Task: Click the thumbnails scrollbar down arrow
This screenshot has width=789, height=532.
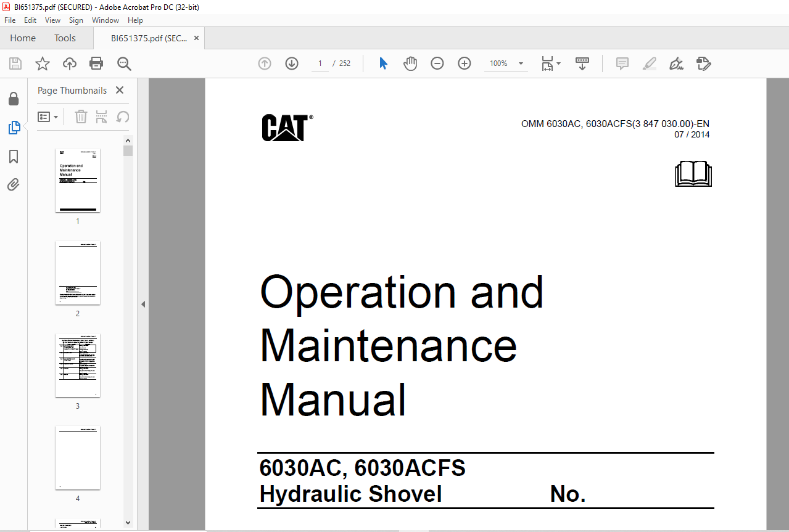Action: 128,523
